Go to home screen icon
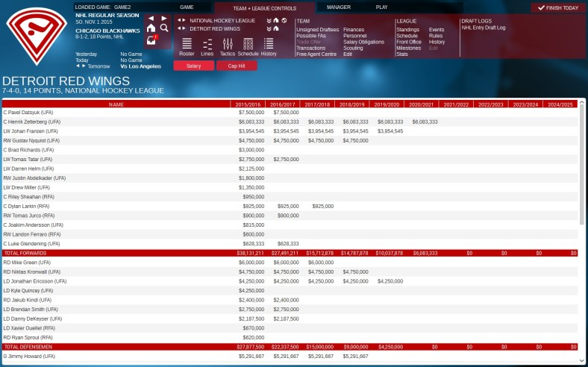Image resolution: width=588 pixels, height=367 pixels. [151, 28]
